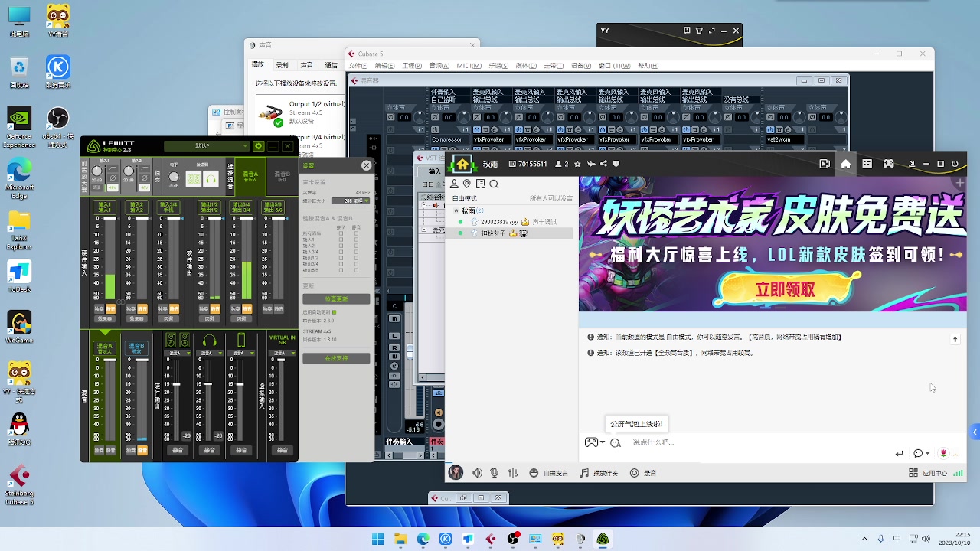Viewport: 980px width, 551px height.
Task: Click the YY report exclamation icon
Action: pyautogui.click(x=616, y=164)
